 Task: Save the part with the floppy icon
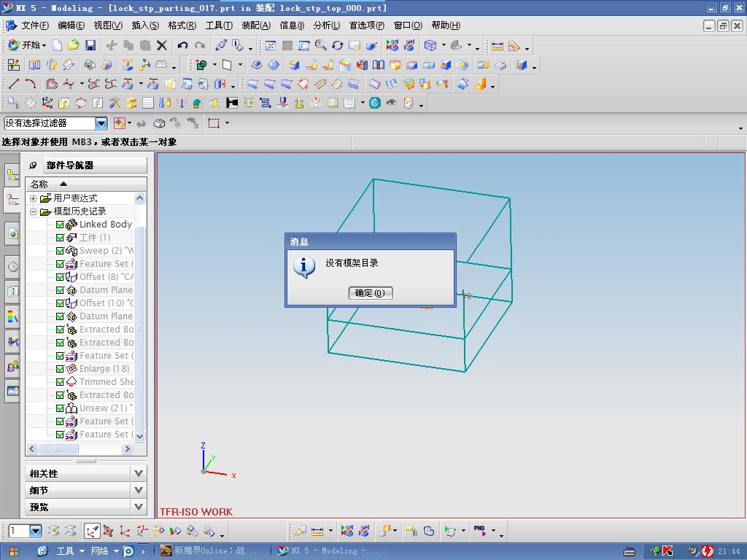pos(90,45)
